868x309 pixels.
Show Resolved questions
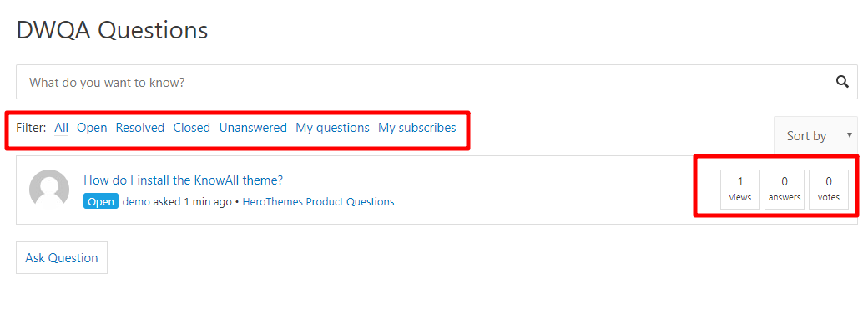[x=140, y=128]
